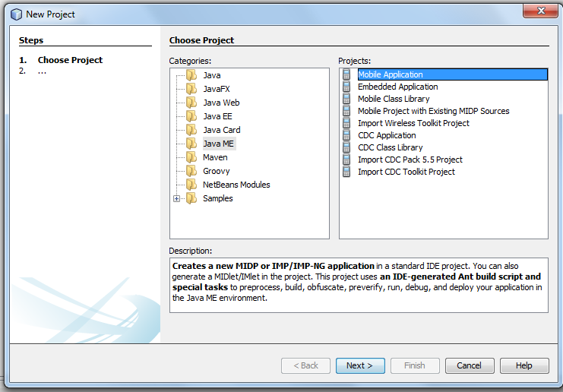Select the CDC Application project type

[x=387, y=135]
